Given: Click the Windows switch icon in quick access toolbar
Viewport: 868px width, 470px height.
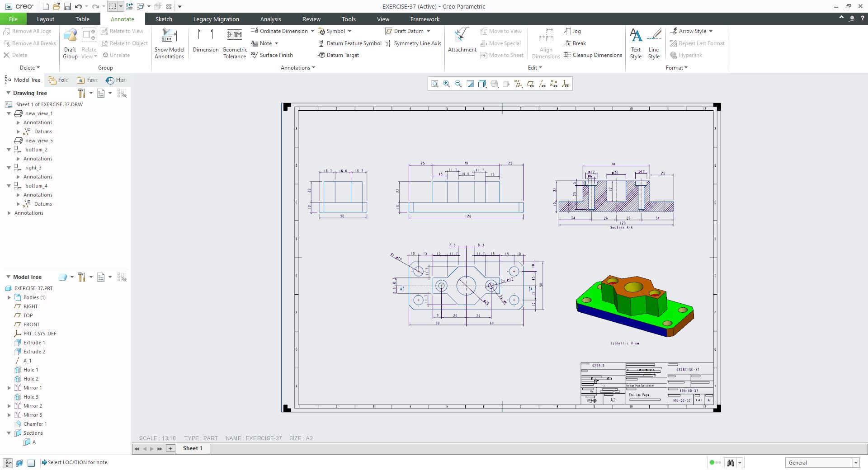Looking at the screenshot, I should (141, 6).
